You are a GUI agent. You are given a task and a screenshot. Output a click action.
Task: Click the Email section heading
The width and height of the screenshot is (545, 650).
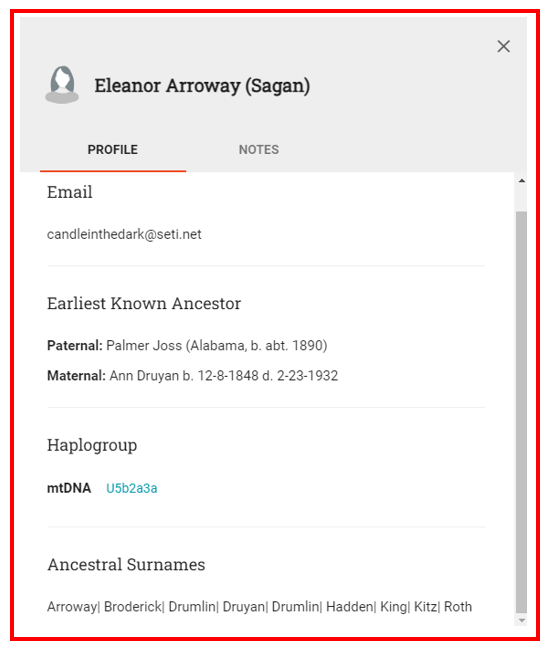pyautogui.click(x=70, y=192)
